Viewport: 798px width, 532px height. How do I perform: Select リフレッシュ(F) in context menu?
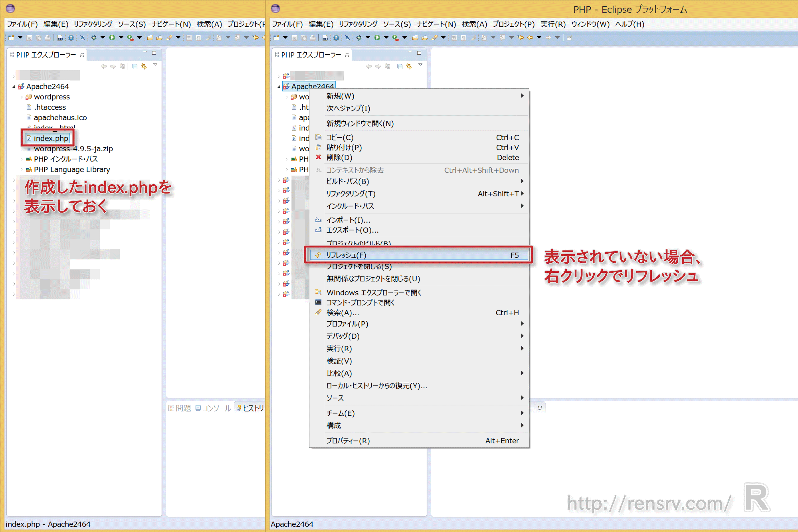(346, 255)
